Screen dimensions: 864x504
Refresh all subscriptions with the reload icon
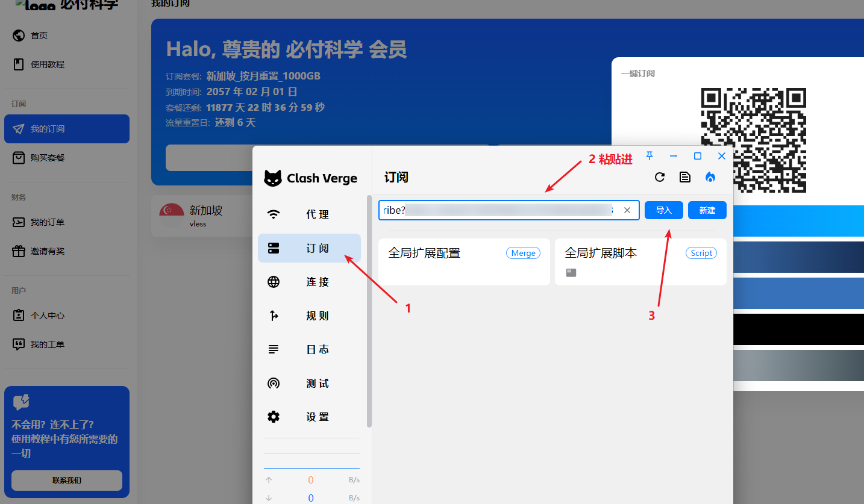[x=660, y=177]
